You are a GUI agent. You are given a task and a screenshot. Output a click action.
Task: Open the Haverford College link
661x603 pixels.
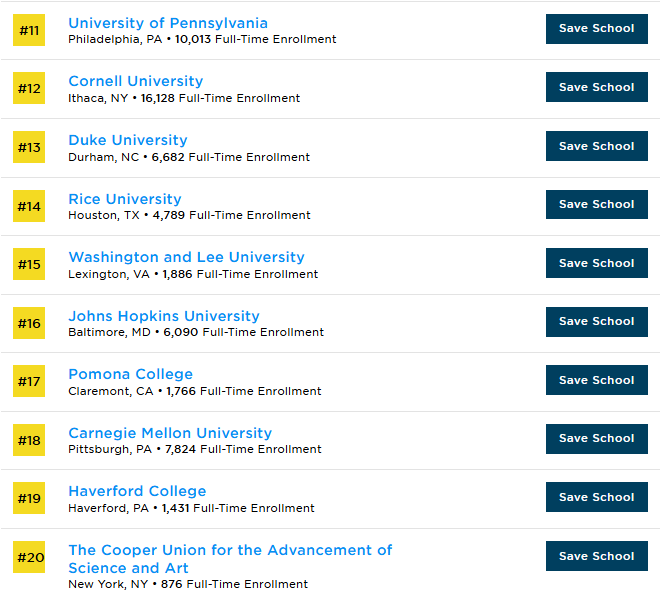tap(137, 491)
